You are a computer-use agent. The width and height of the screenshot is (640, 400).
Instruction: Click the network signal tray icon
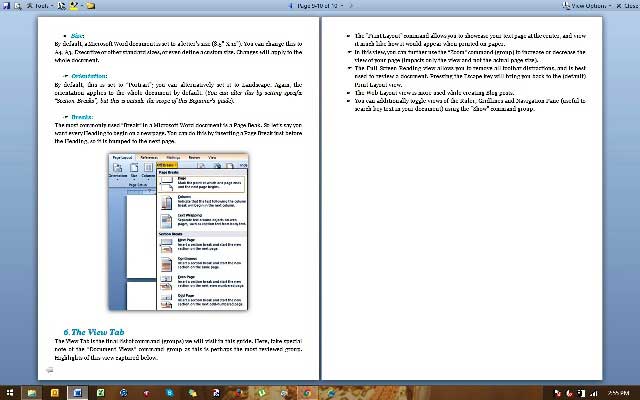coord(594,393)
